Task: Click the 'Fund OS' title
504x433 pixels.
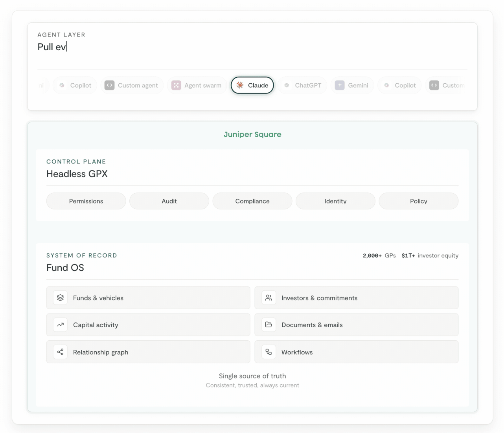Action: click(x=65, y=268)
